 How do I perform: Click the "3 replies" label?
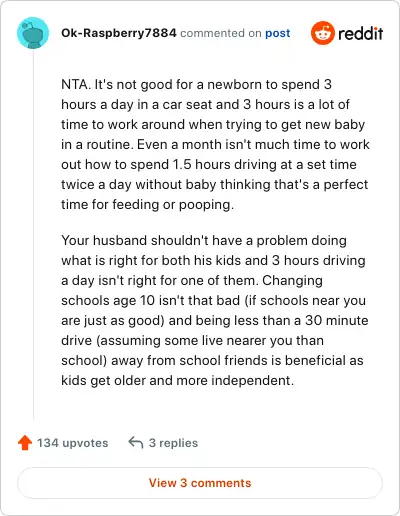[x=173, y=443]
